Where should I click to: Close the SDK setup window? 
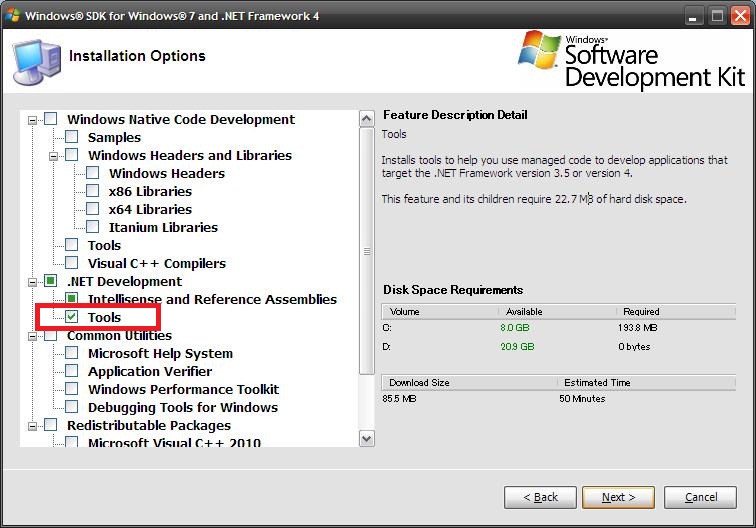click(740, 16)
